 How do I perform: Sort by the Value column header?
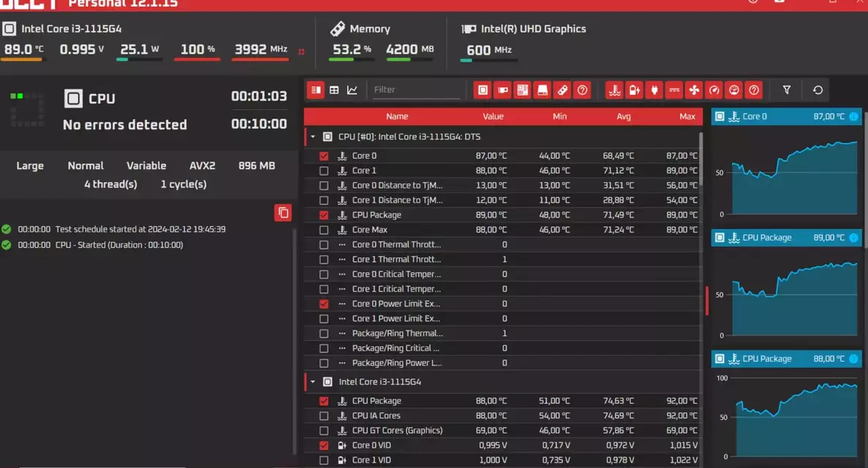[x=493, y=117]
